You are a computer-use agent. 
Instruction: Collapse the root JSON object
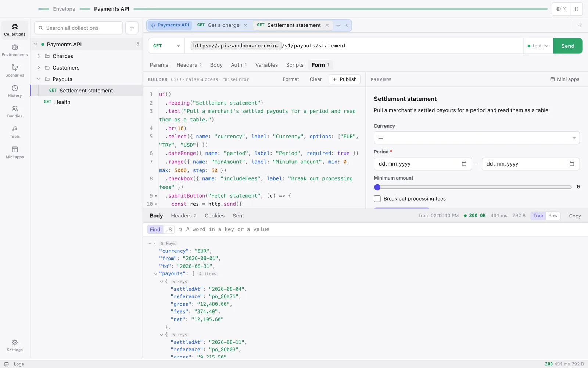(150, 244)
